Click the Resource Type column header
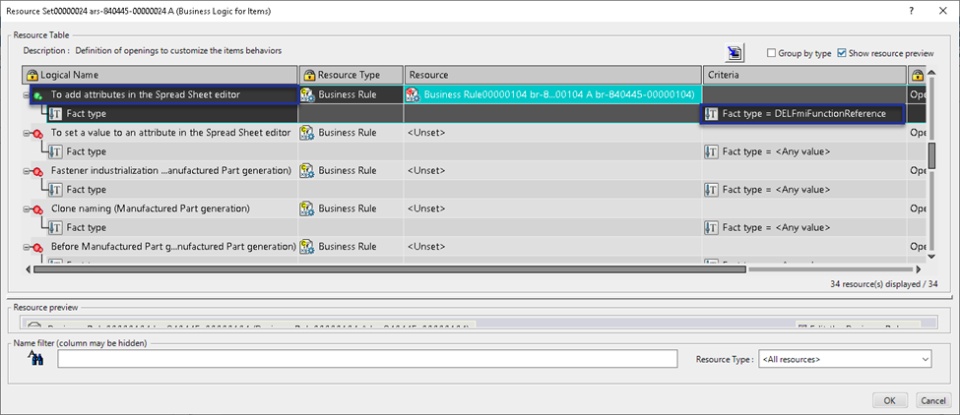Screen dimensions: 960x415 pyautogui.click(x=351, y=75)
